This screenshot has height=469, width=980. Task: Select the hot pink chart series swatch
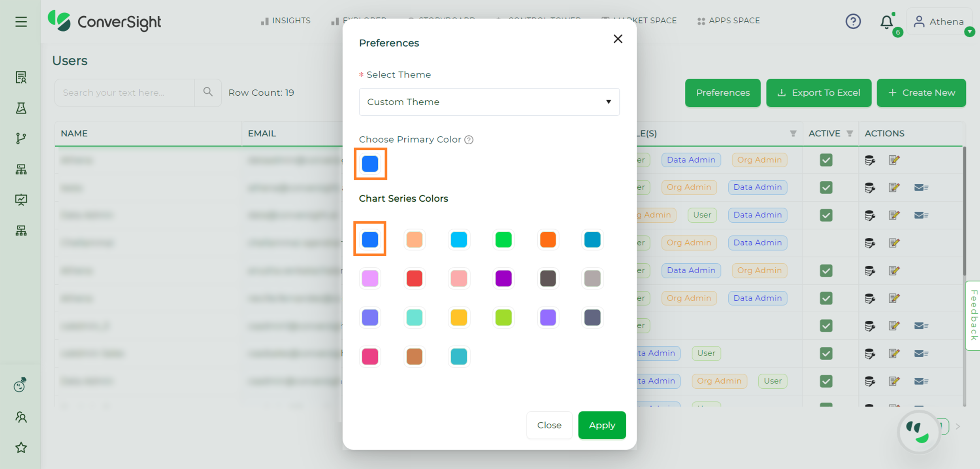pos(370,356)
